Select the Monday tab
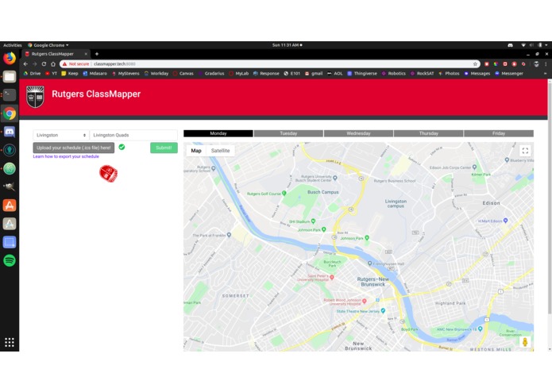 click(218, 133)
